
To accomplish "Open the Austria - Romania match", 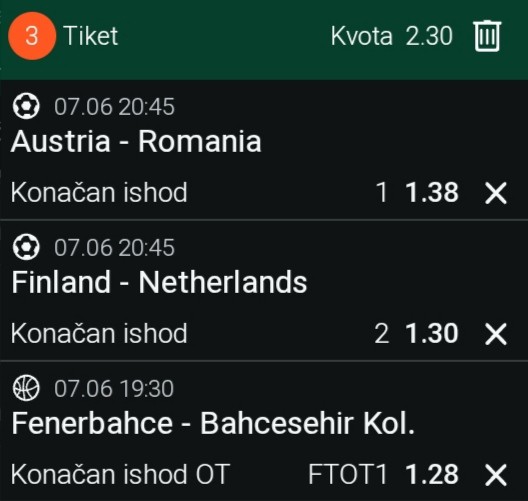I will (x=136, y=141).
